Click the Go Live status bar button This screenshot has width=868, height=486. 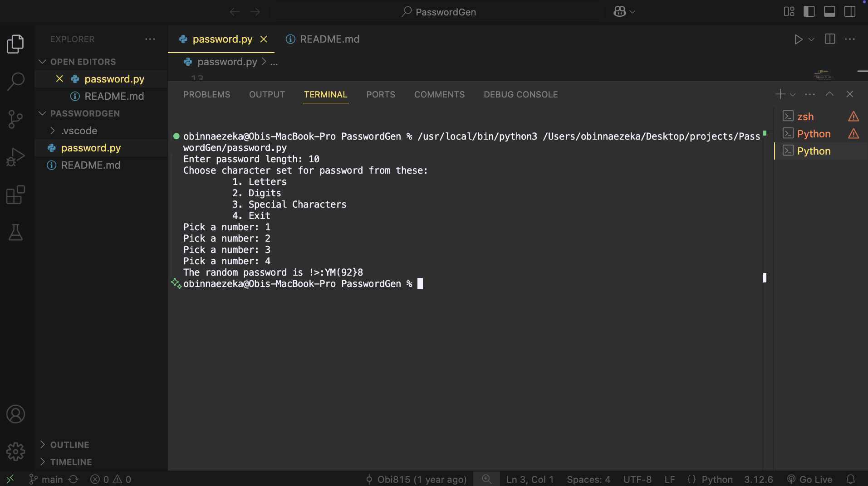pyautogui.click(x=810, y=479)
